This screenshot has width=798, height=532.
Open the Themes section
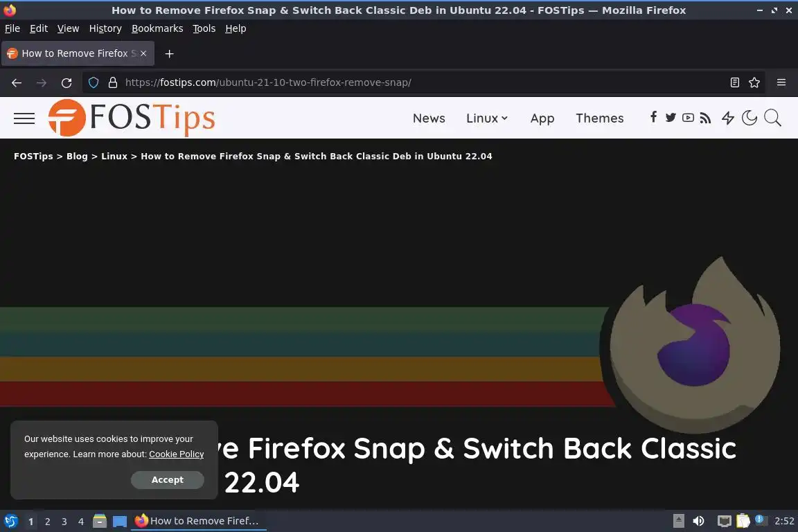(x=599, y=118)
